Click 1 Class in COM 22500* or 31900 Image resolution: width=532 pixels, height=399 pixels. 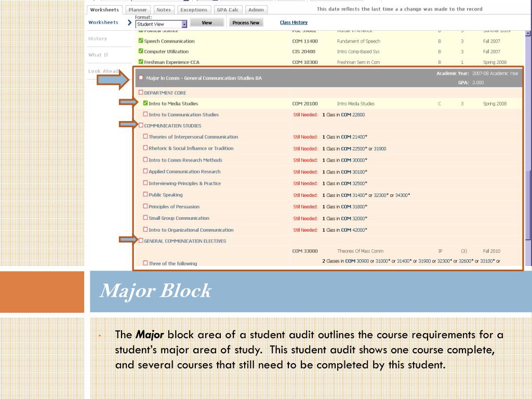354,149
